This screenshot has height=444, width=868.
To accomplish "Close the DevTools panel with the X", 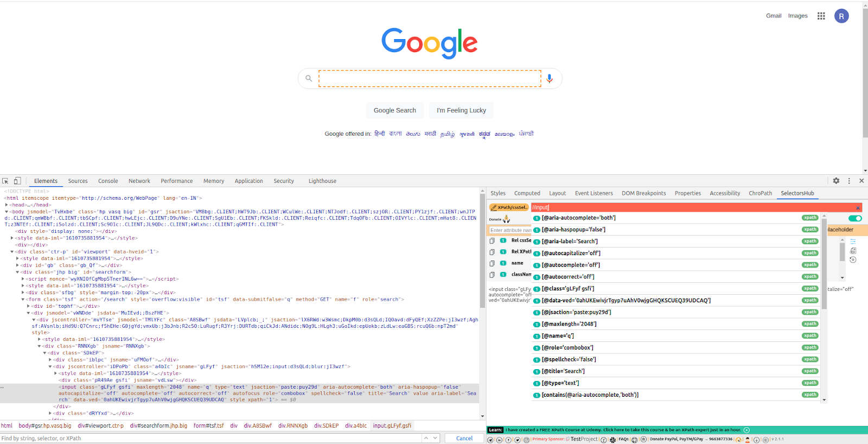I will pos(861,181).
